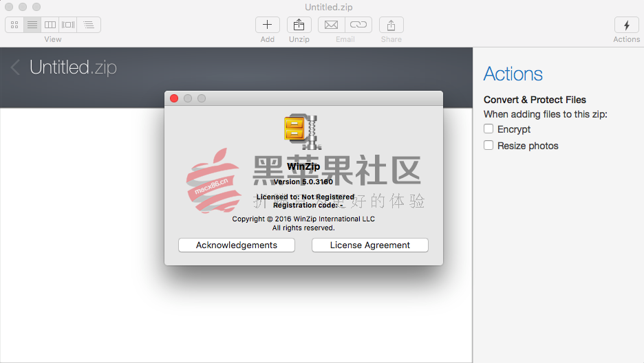This screenshot has height=363, width=644.
Task: Click the 'Registration code: -' text
Action: pyautogui.click(x=308, y=205)
